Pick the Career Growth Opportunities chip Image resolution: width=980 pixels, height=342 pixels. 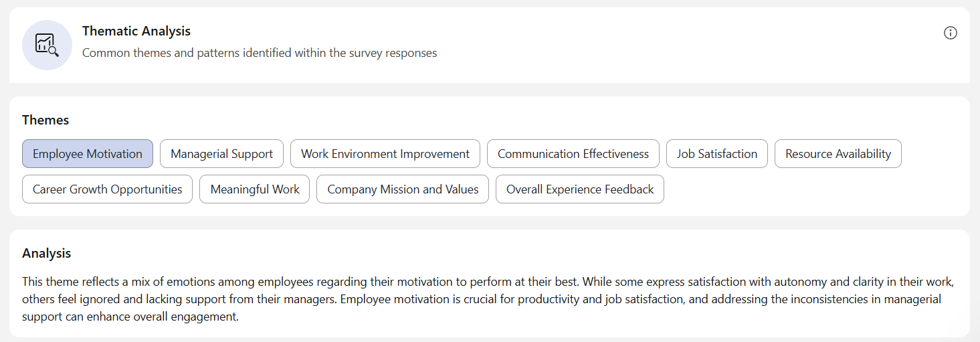[107, 189]
